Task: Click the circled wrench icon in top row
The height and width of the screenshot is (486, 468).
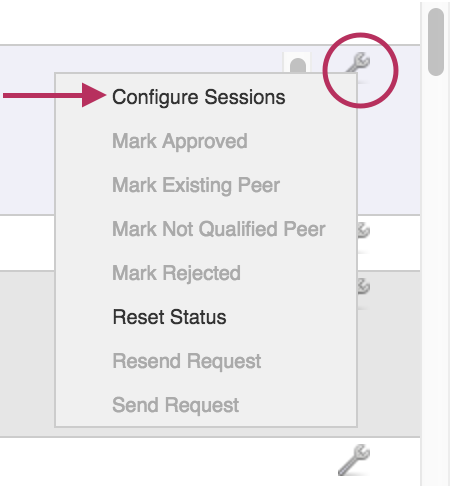Action: point(358,63)
